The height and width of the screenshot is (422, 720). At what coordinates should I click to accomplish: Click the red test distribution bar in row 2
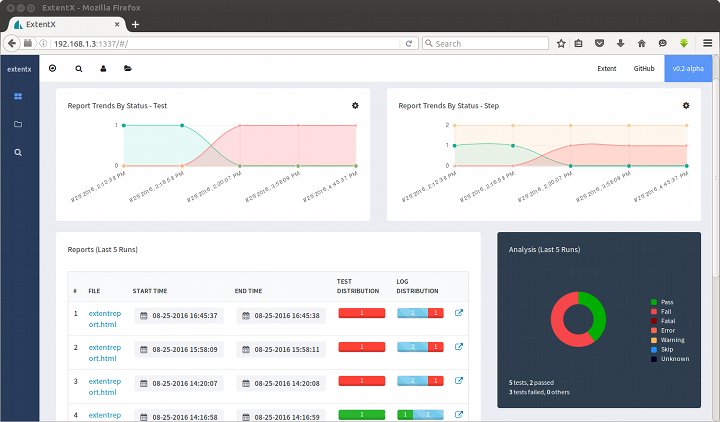362,347
